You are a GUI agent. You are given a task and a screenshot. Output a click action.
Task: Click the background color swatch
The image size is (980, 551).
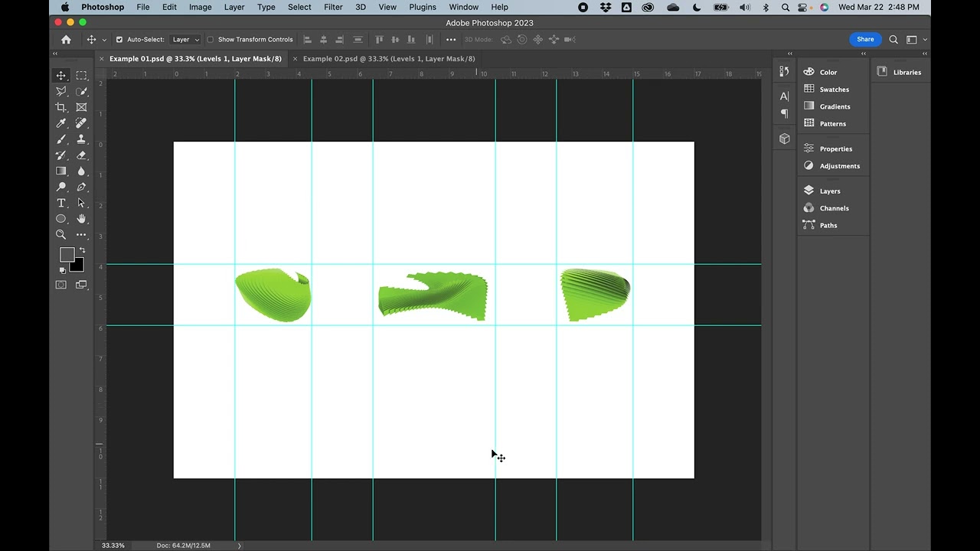click(77, 266)
